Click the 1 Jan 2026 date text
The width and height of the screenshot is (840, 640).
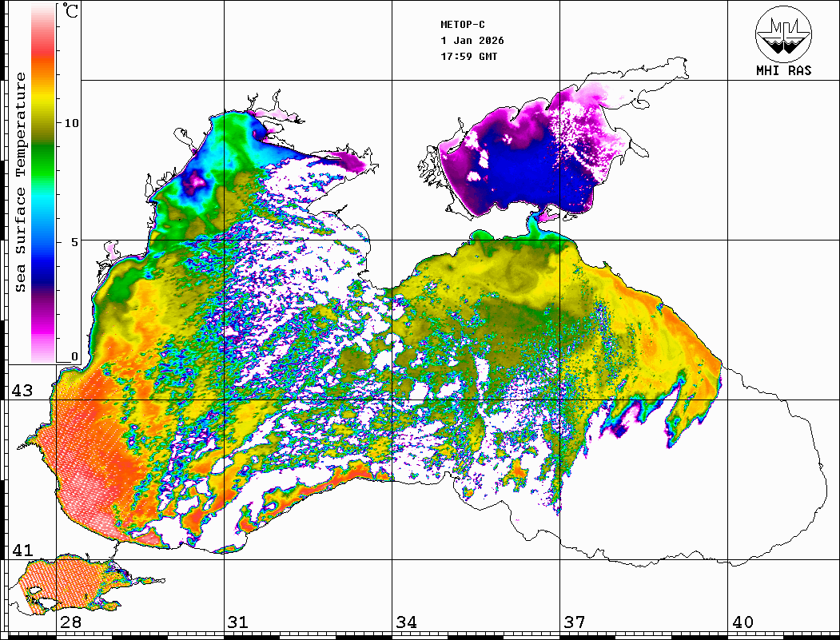(472, 41)
